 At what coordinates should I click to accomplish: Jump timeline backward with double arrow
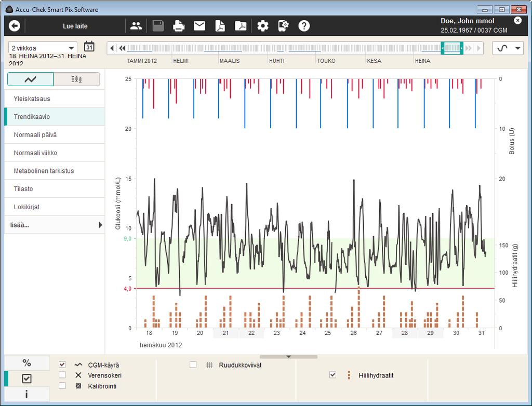[x=122, y=48]
